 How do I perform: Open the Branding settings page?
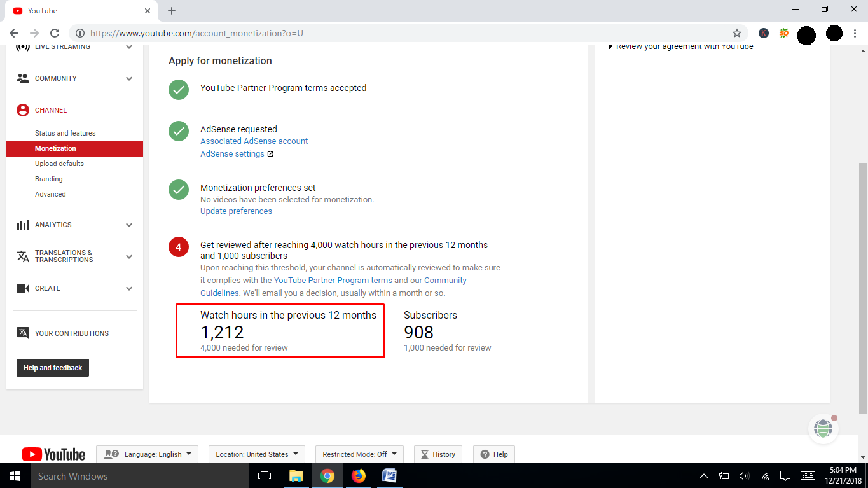49,179
